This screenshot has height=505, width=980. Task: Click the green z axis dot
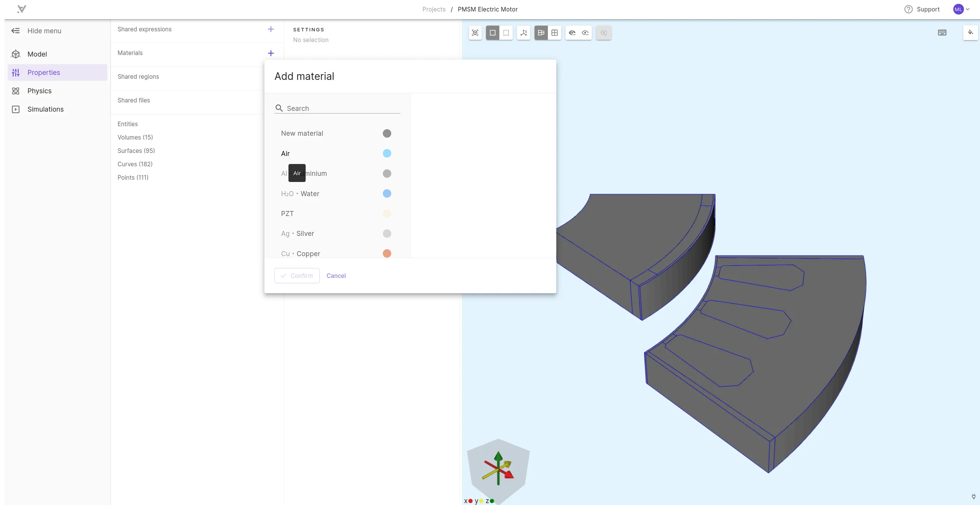click(492, 501)
